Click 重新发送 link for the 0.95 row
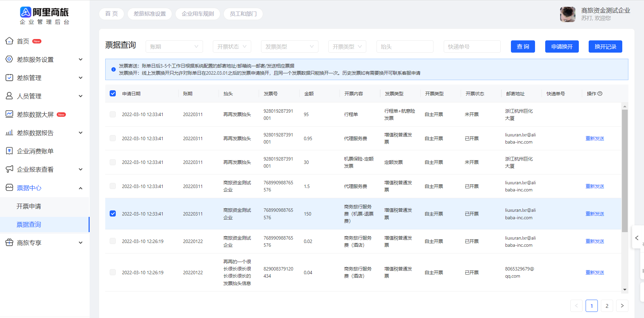The height and width of the screenshot is (318, 644). 595,138
